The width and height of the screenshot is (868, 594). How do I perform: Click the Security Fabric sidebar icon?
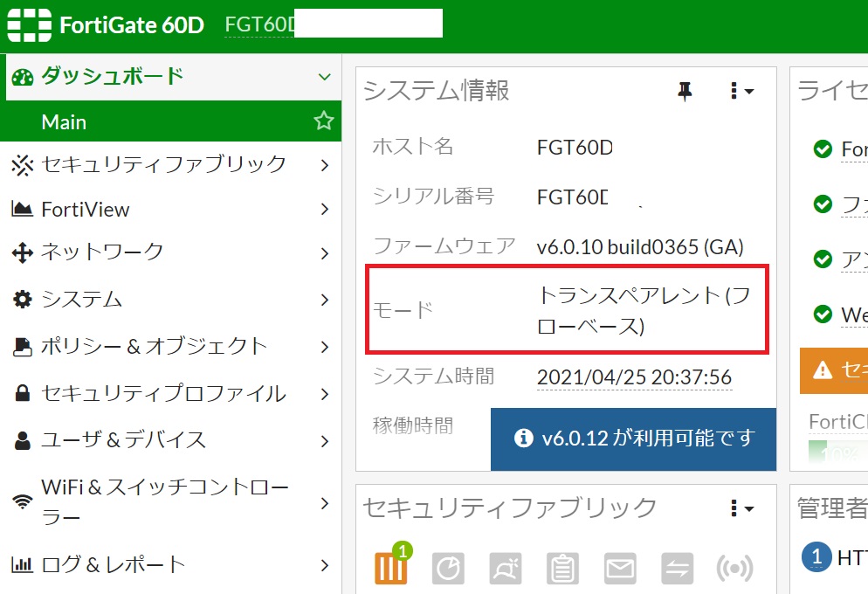point(22,165)
